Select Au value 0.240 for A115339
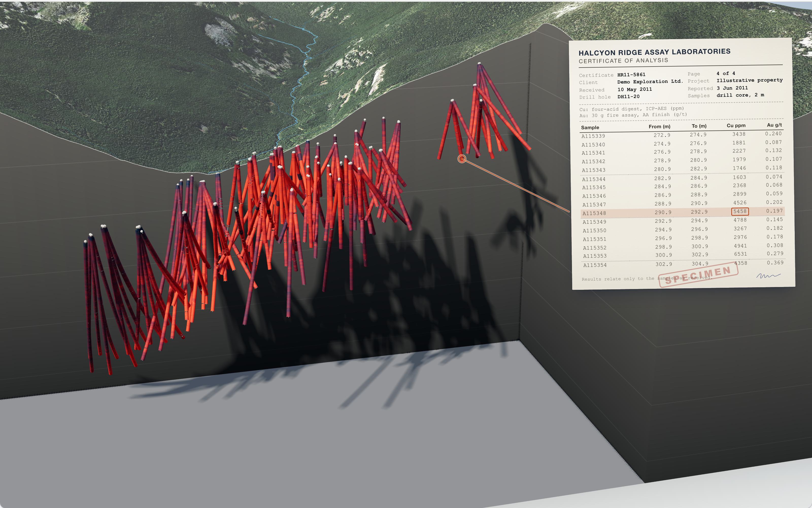The image size is (812, 508). tap(773, 134)
